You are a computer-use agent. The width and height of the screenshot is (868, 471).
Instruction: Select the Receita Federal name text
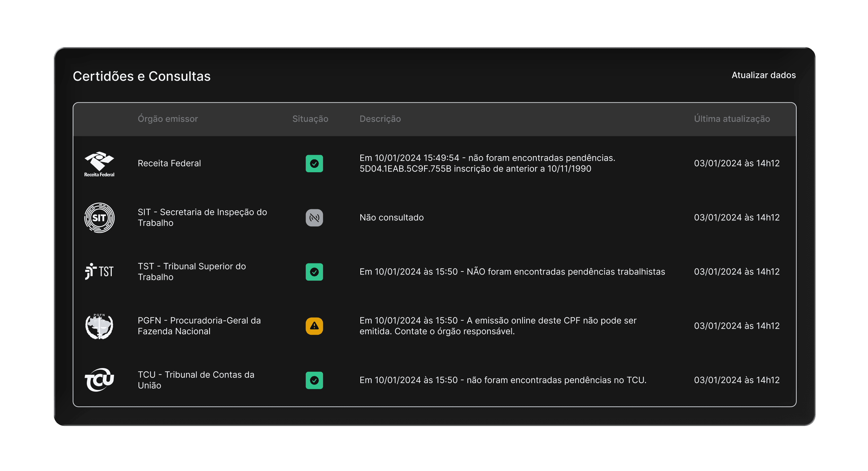pos(169,164)
